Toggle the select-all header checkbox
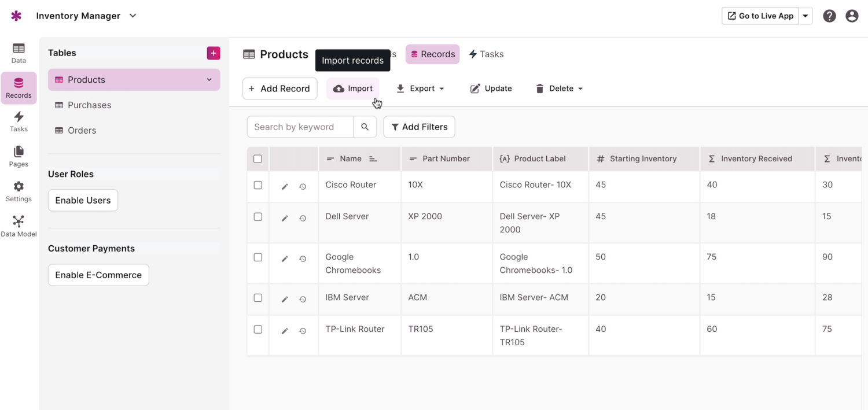Image resolution: width=868 pixels, height=410 pixels. 258,159
